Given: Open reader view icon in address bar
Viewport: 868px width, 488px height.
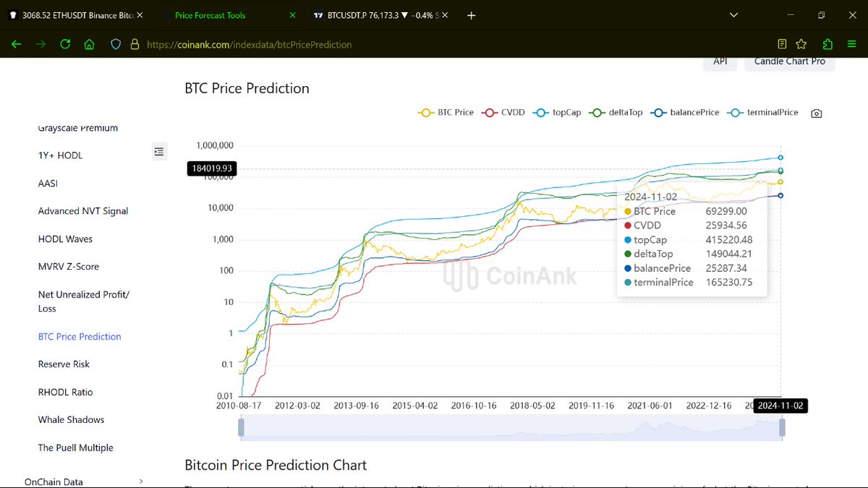Looking at the screenshot, I should point(782,44).
